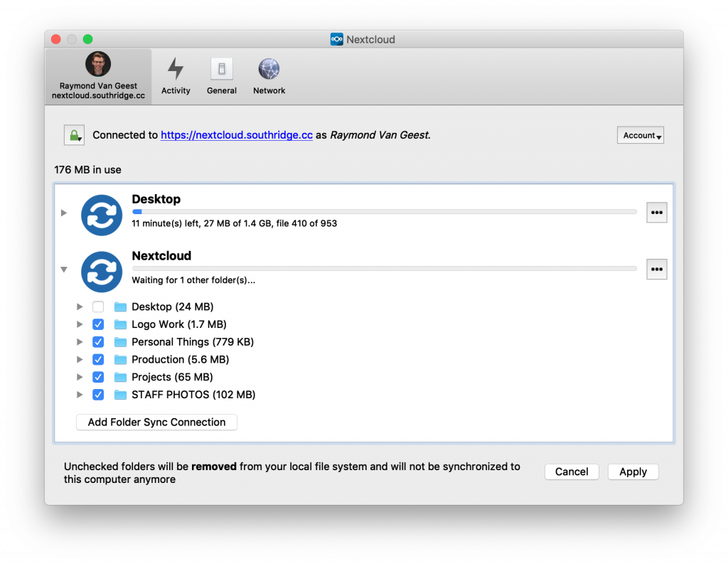Click the Add Folder Sync Connection button
Viewport: 728px width, 564px height.
[156, 422]
